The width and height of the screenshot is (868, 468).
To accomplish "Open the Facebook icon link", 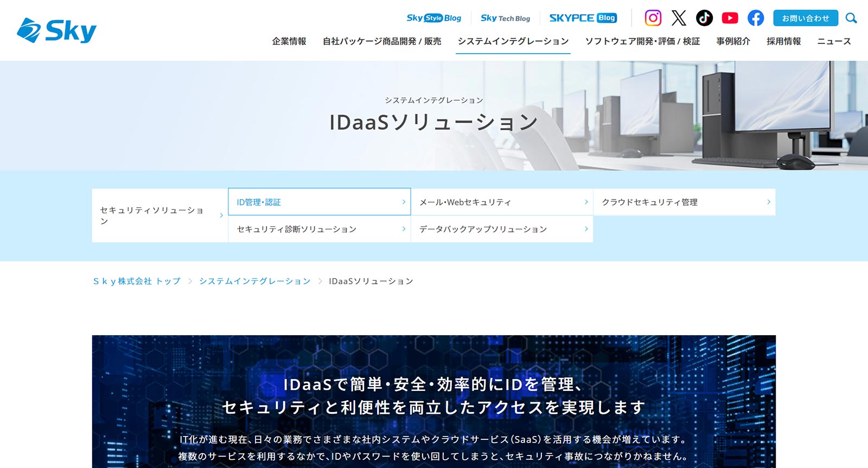I will click(756, 18).
